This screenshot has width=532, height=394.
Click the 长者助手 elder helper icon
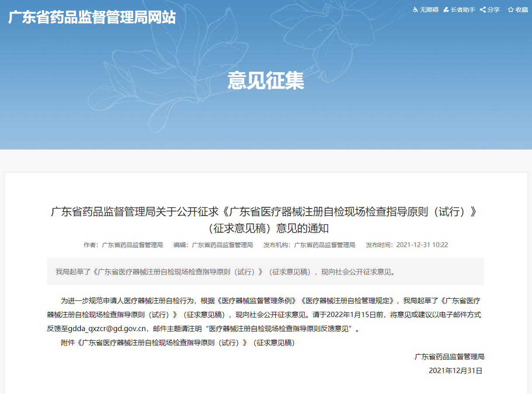(446, 10)
